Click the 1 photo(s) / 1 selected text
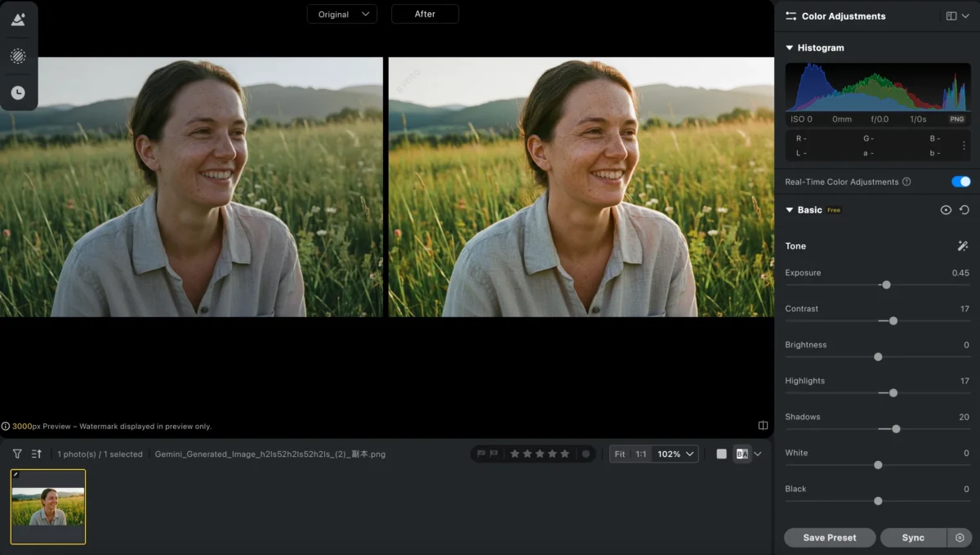The height and width of the screenshot is (555, 980). (100, 454)
